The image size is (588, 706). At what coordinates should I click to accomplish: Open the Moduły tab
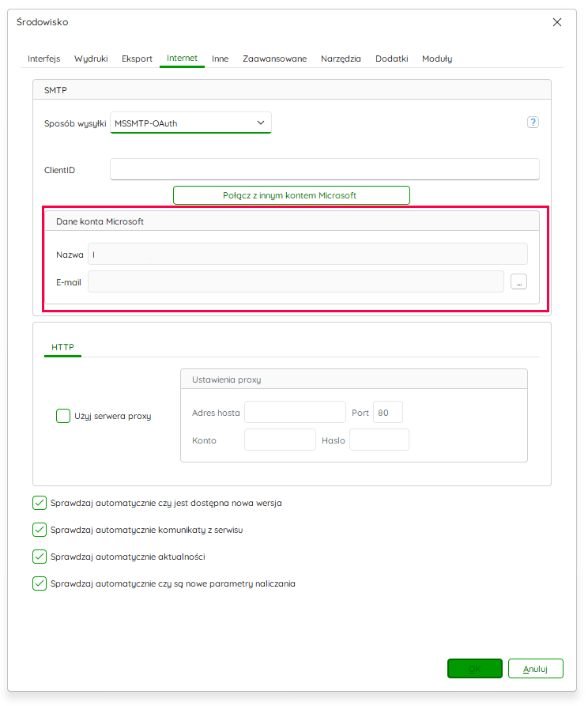click(437, 59)
